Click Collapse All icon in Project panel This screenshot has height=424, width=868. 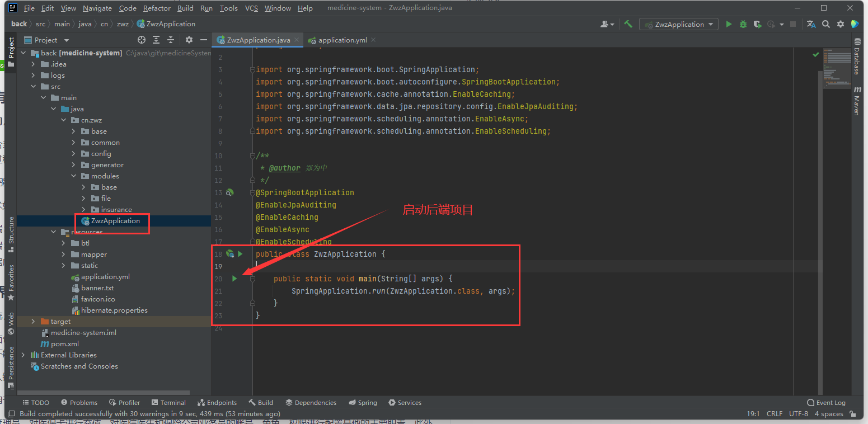point(171,40)
